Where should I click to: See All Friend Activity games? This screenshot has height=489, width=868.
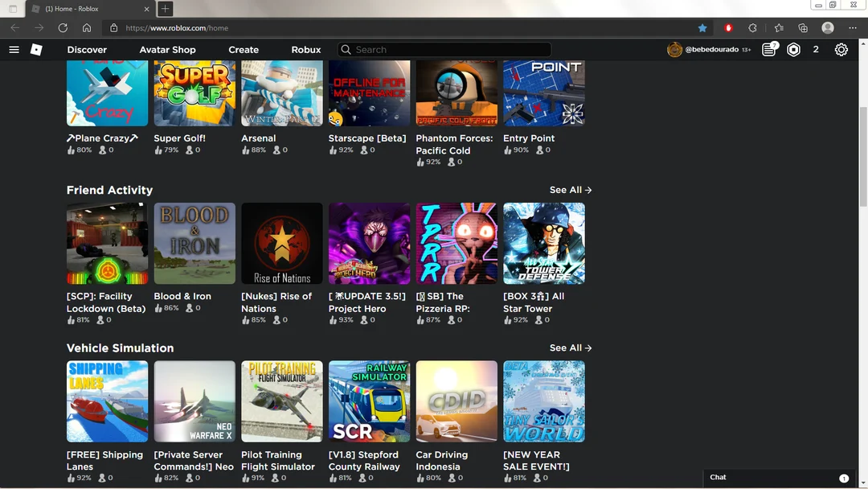click(571, 190)
